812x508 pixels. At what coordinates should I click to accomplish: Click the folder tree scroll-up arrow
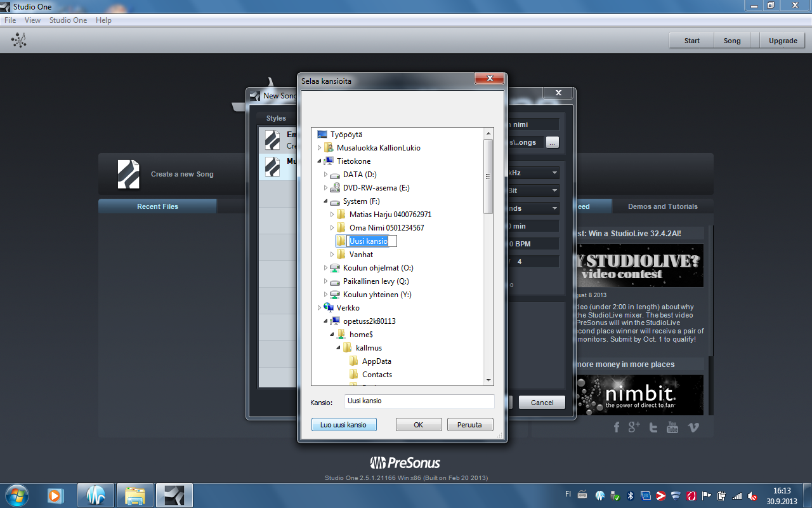(488, 133)
